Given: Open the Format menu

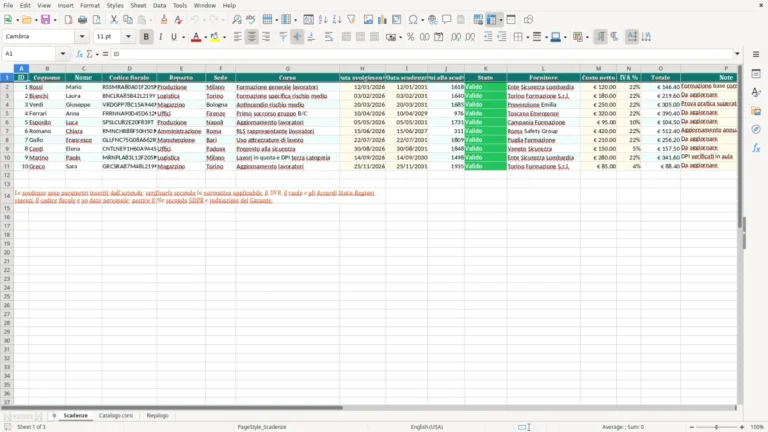Looking at the screenshot, I should [x=90, y=5].
